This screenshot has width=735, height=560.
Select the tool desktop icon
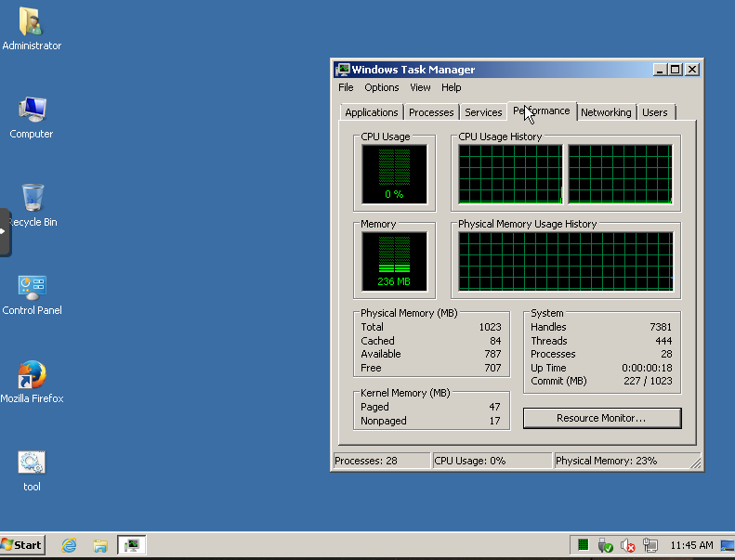coord(32,462)
